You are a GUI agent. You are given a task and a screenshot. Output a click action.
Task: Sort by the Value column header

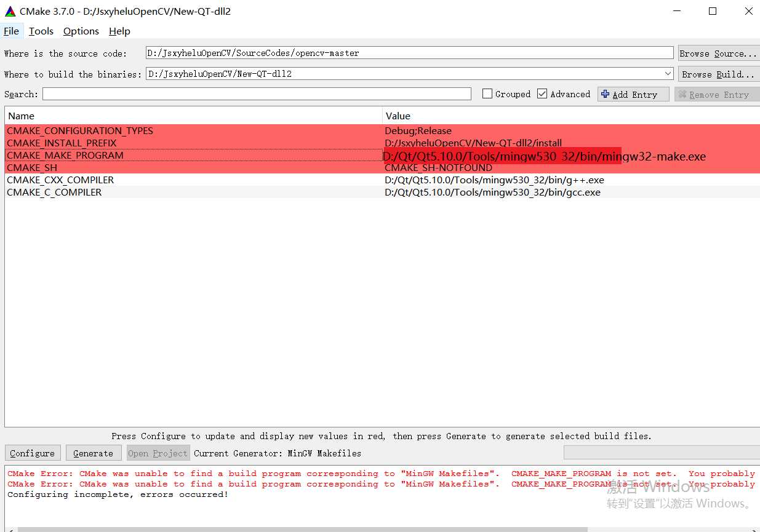571,116
